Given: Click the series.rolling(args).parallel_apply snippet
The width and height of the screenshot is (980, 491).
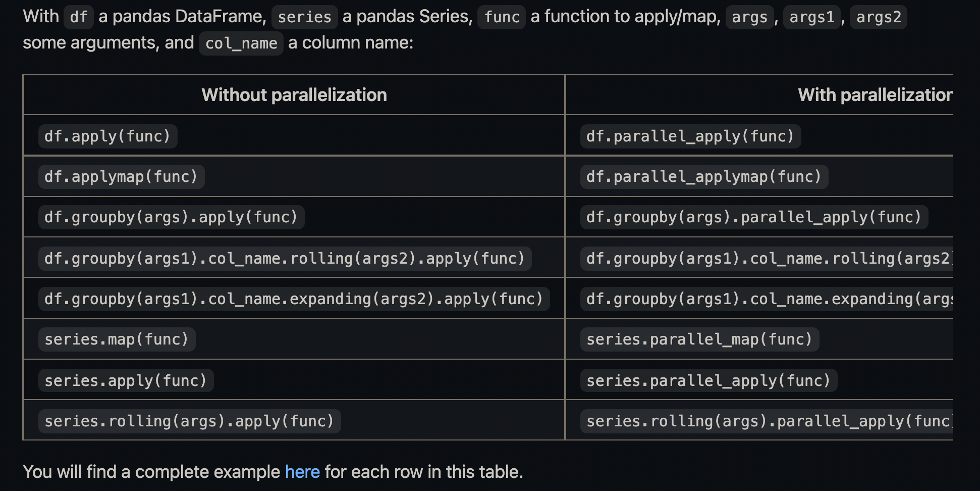Looking at the screenshot, I should point(767,421).
